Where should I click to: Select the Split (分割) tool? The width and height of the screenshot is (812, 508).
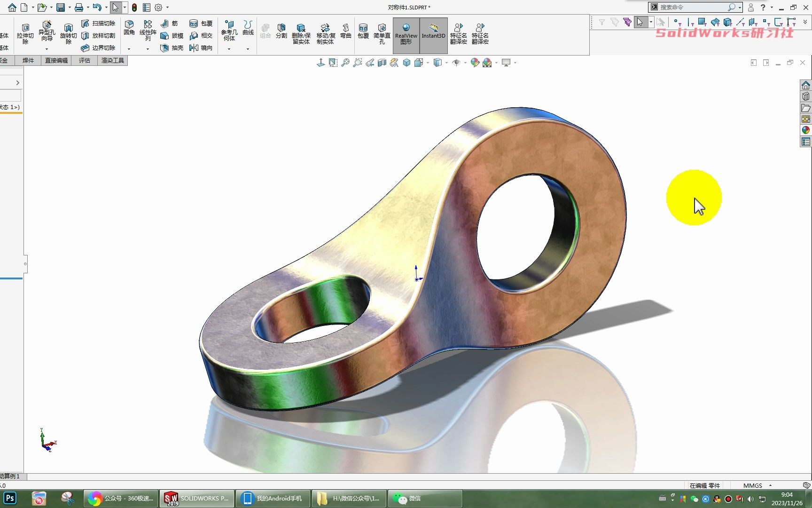(x=281, y=32)
